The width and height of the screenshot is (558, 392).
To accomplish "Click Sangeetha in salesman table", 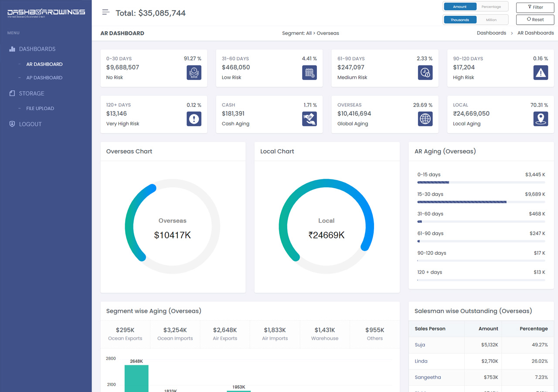I will click(428, 377).
